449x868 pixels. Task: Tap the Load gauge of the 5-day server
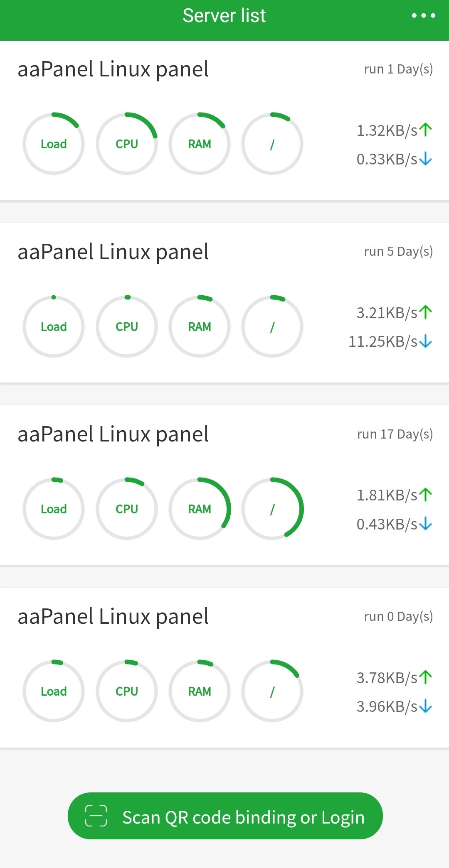coord(54,326)
